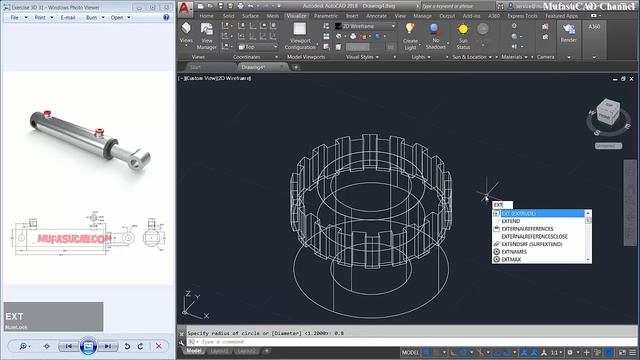Click the keyword search box in title bar
This screenshot has width=640, height=360.
click(x=457, y=6)
